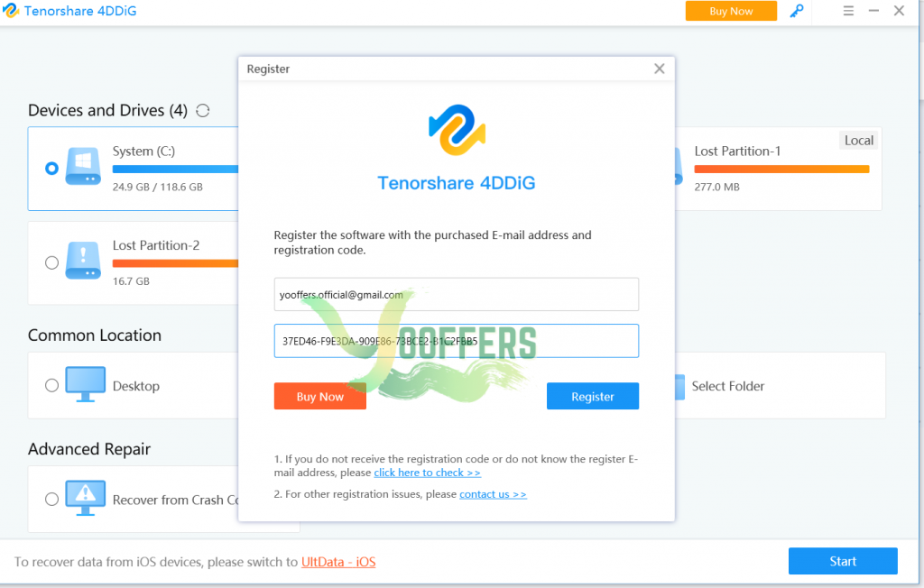The height and width of the screenshot is (588, 924).
Task: Click the Lost Partition-2 drive icon
Action: click(x=83, y=261)
